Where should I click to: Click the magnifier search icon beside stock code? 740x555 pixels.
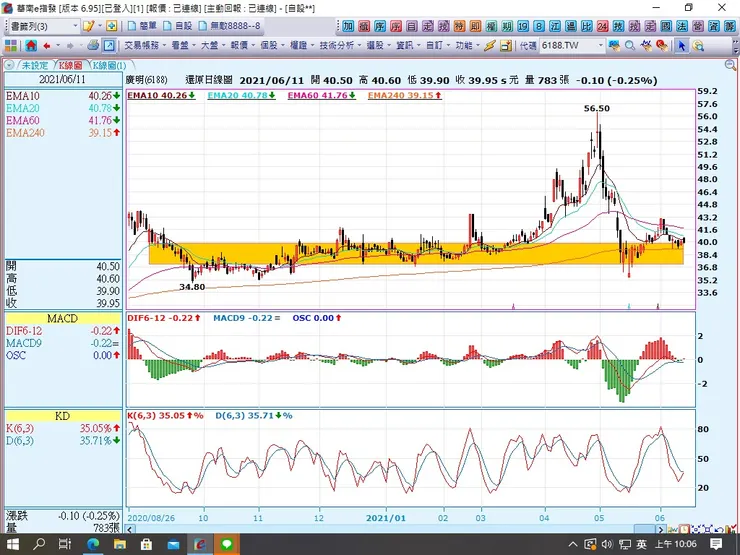[630, 46]
